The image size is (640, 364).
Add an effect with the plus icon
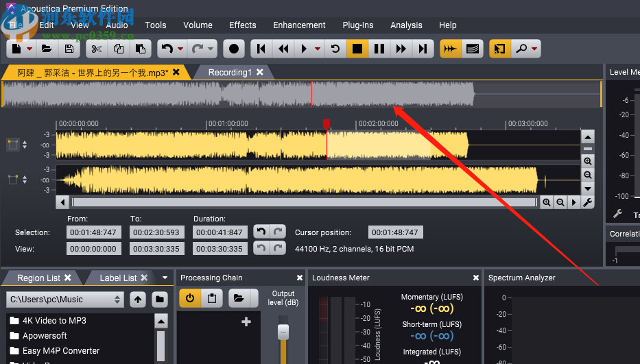pos(246,322)
